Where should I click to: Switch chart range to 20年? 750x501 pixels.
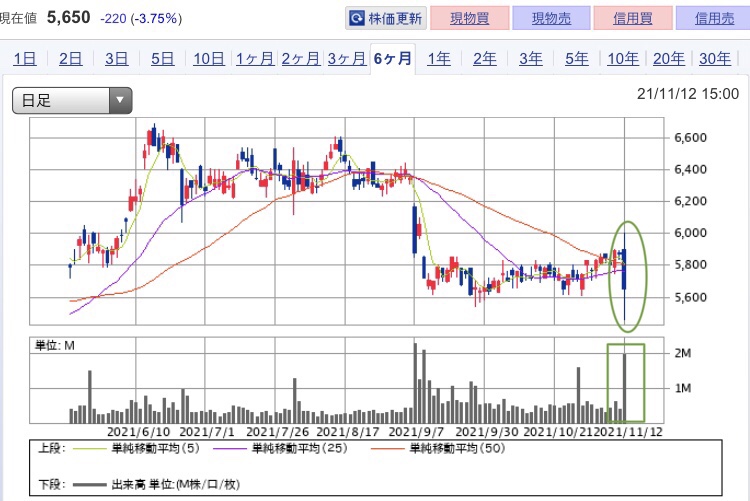tap(669, 59)
